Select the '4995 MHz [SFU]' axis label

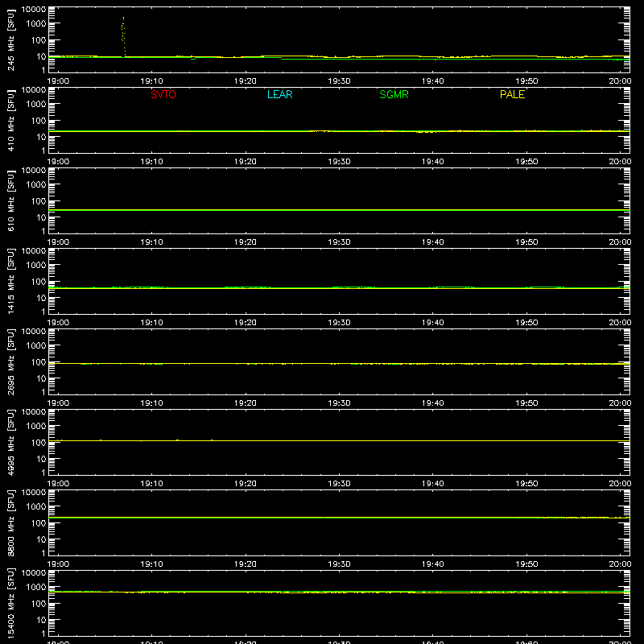tap(10, 442)
